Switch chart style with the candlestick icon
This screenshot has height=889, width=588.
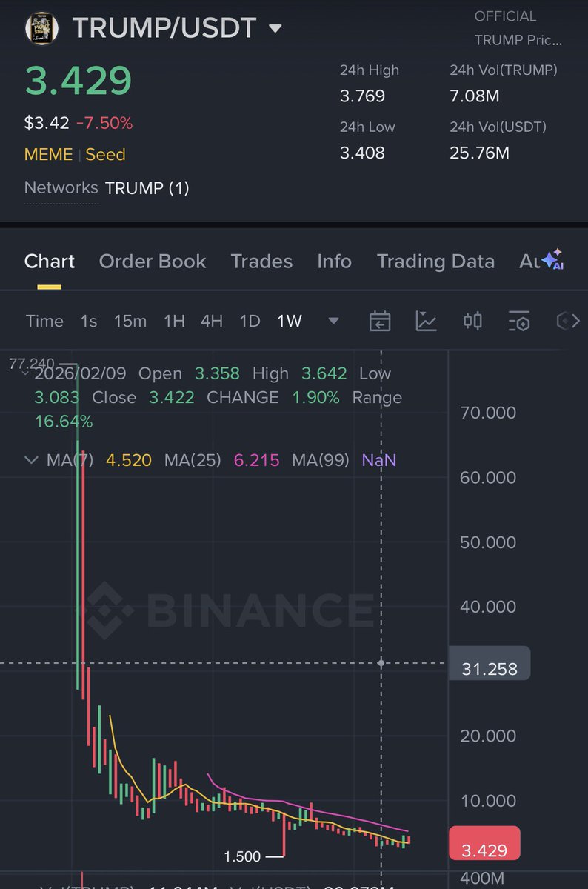click(472, 321)
